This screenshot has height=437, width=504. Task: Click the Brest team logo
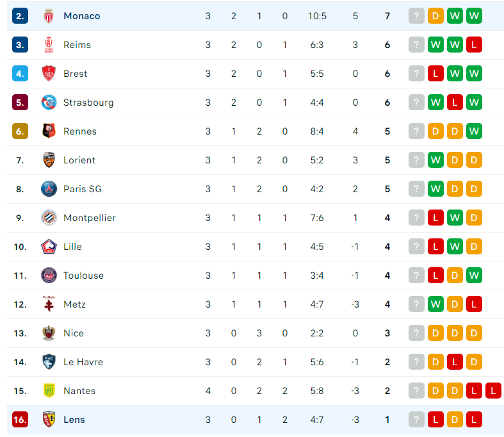pyautogui.click(x=49, y=74)
